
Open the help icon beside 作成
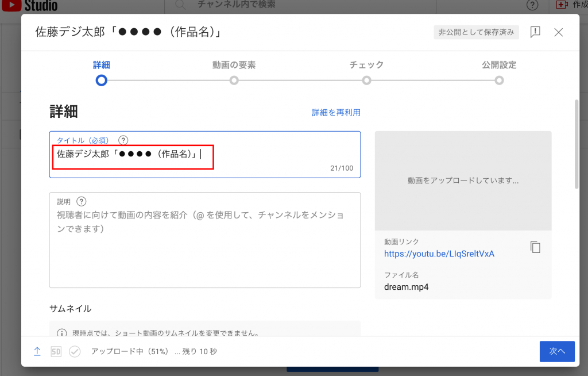click(532, 5)
